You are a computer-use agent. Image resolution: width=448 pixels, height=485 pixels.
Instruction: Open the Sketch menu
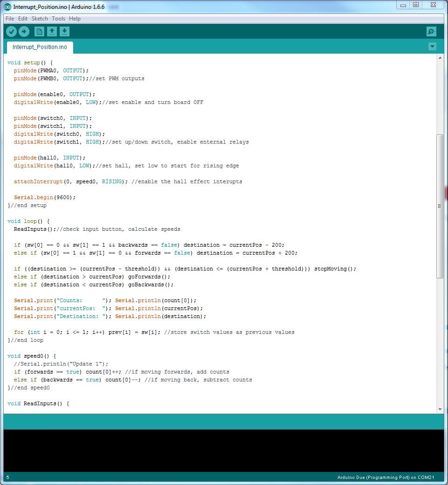pyautogui.click(x=40, y=19)
